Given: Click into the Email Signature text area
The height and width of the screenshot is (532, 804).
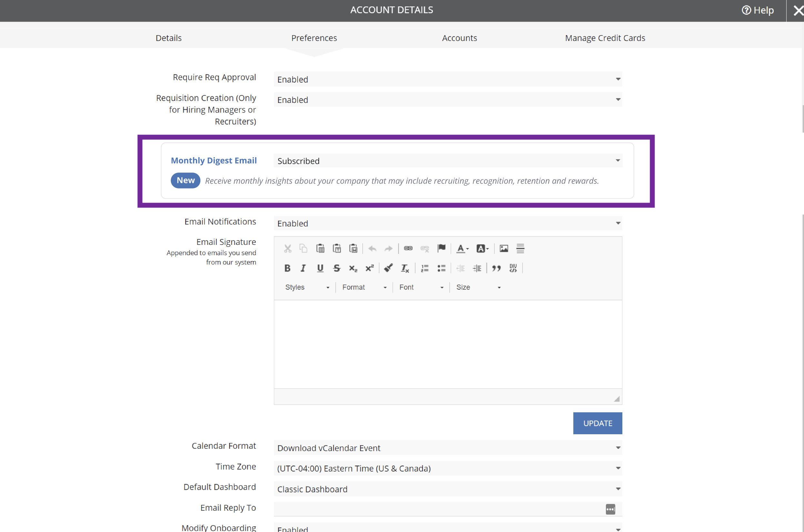Looking at the screenshot, I should click(x=448, y=344).
